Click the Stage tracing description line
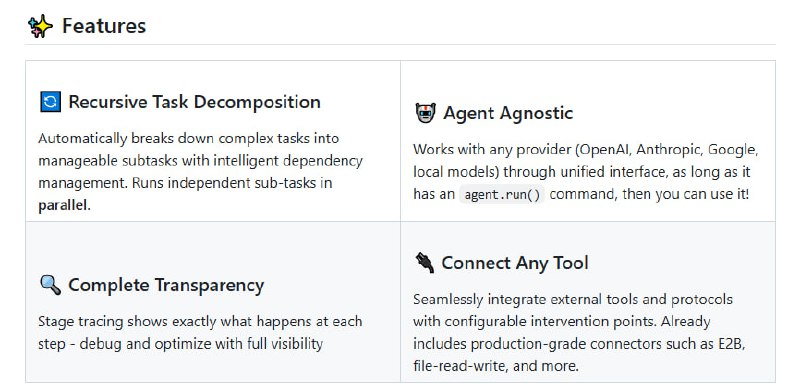Viewport: 800px width, 392px height. [x=200, y=322]
